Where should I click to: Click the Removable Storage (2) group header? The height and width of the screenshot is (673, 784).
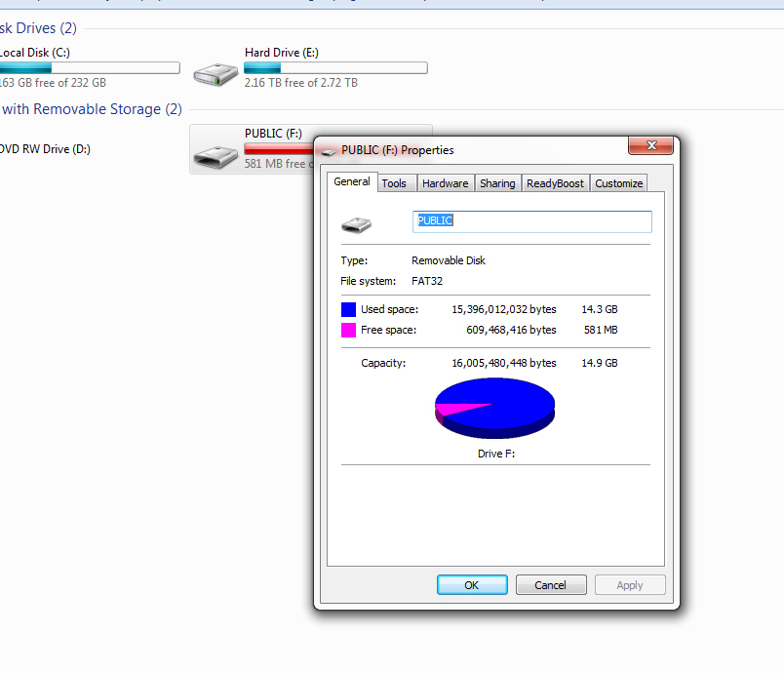point(92,109)
